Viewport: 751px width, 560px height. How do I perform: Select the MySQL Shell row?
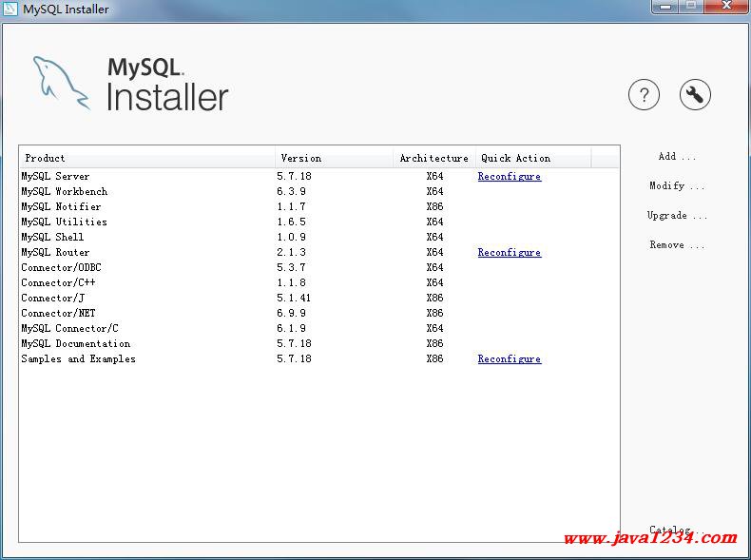tap(319, 237)
